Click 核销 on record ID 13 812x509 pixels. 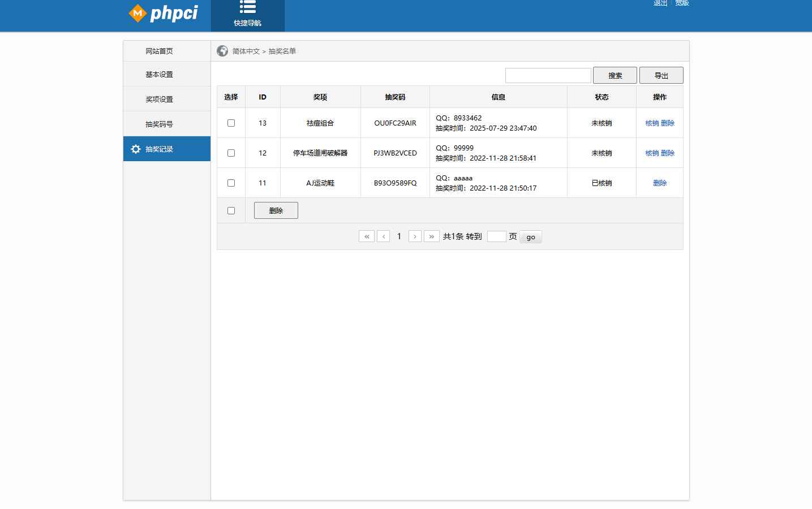point(651,122)
